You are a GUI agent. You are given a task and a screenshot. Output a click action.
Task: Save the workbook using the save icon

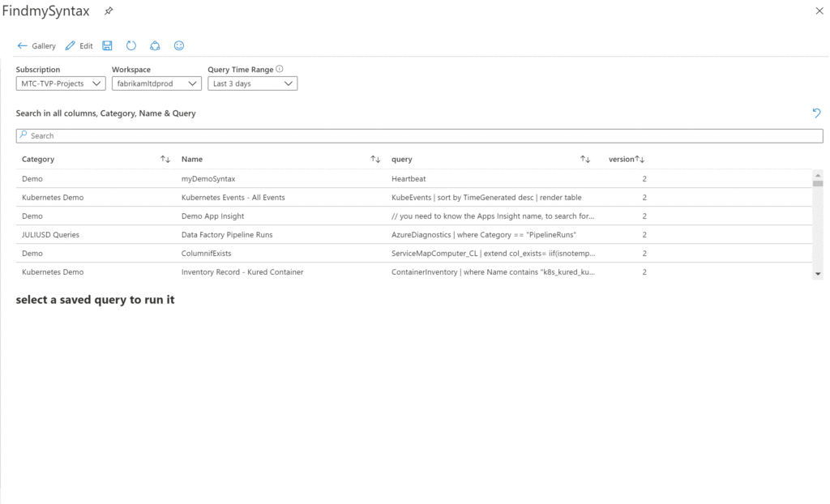click(106, 45)
